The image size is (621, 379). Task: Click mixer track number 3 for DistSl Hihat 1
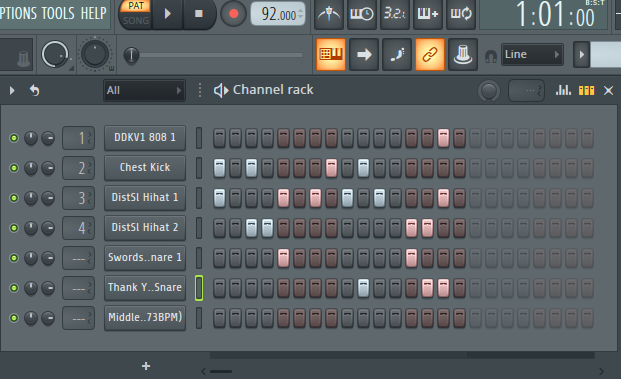(x=78, y=198)
